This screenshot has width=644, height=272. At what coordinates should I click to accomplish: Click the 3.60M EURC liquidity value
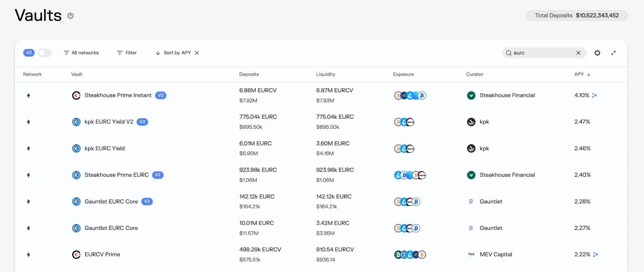tap(333, 144)
